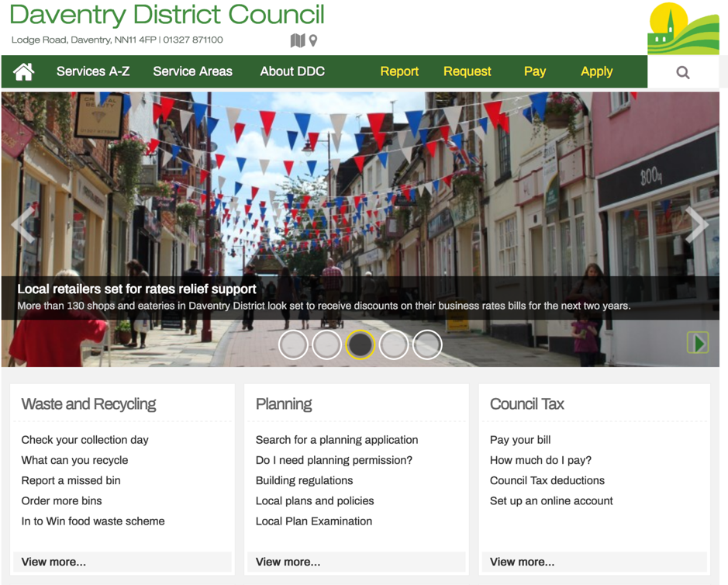Open Service Areas menu
Viewport: 728px width, 585px height.
193,71
